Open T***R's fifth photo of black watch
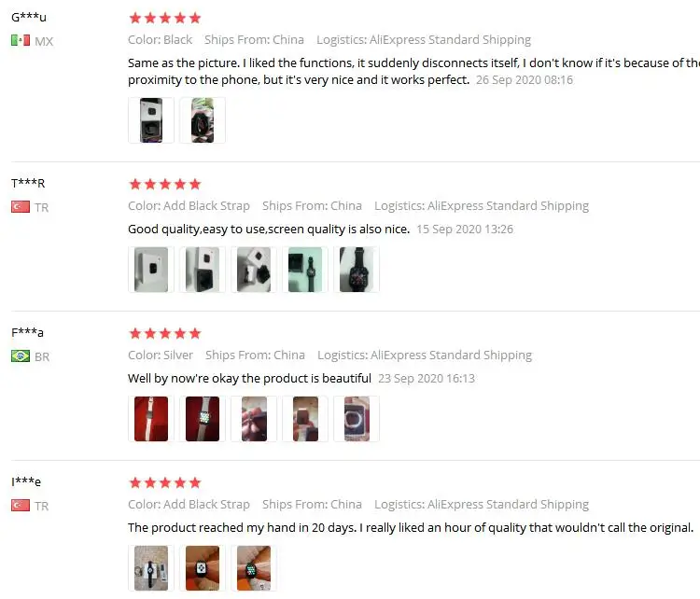The width and height of the screenshot is (700, 599). click(357, 270)
